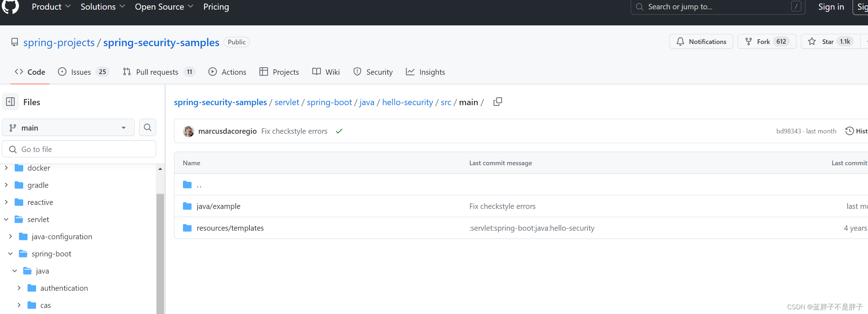Select the authentication folder in file tree
868x314 pixels.
pyautogui.click(x=64, y=288)
